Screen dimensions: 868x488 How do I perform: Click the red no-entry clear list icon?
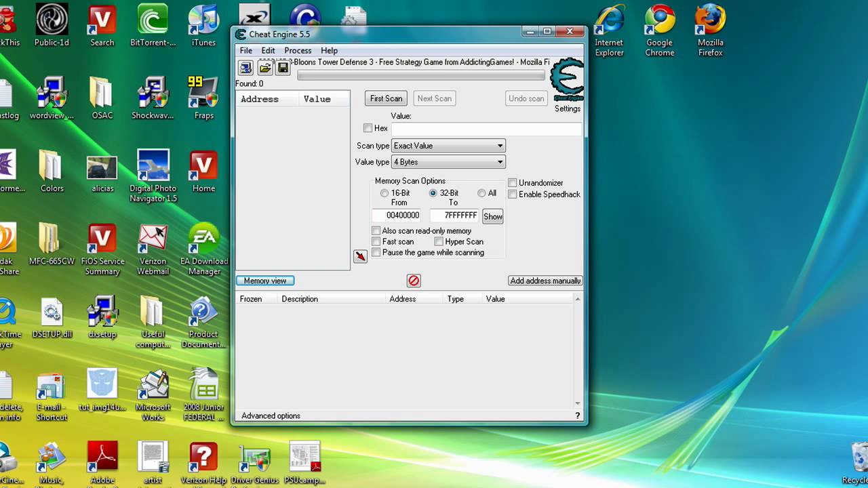point(414,281)
